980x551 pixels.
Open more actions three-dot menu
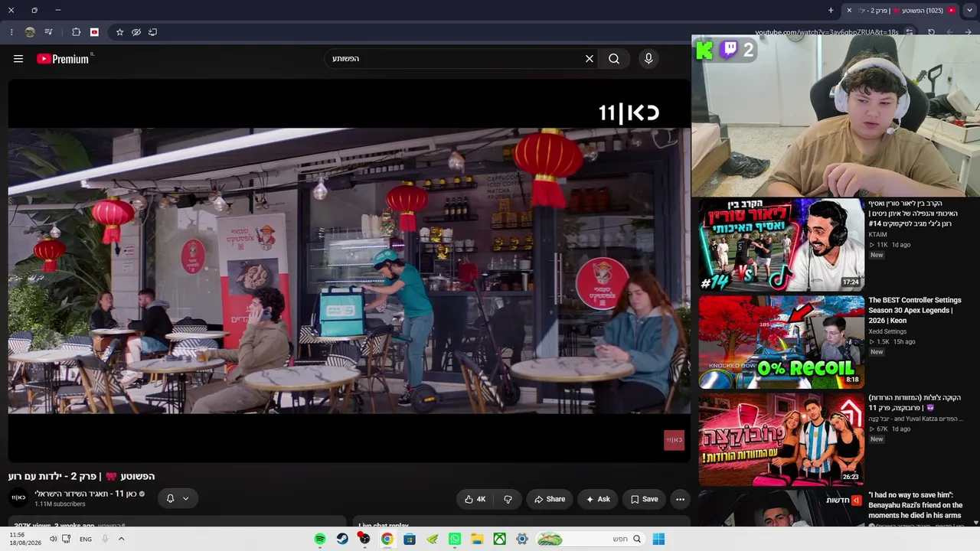click(x=680, y=499)
